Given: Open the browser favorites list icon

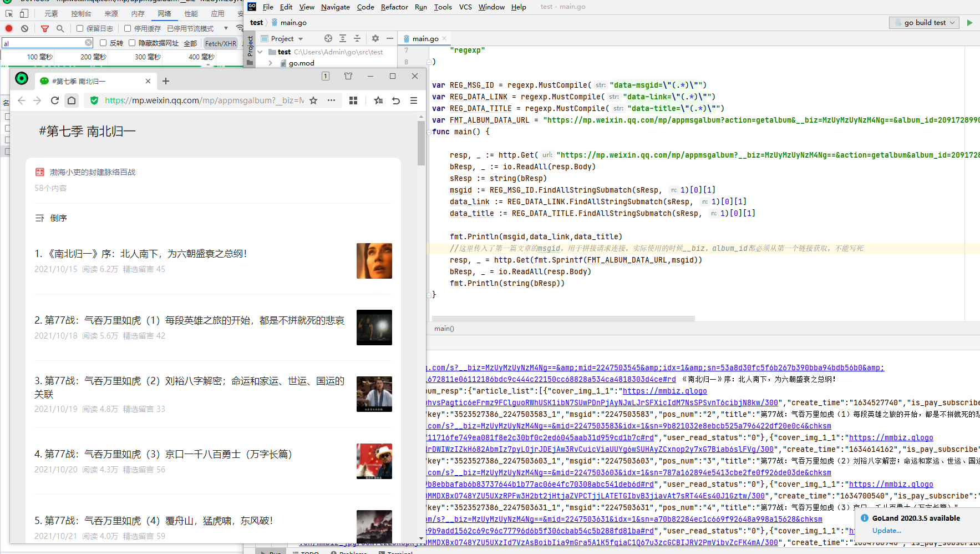Looking at the screenshot, I should click(x=378, y=100).
